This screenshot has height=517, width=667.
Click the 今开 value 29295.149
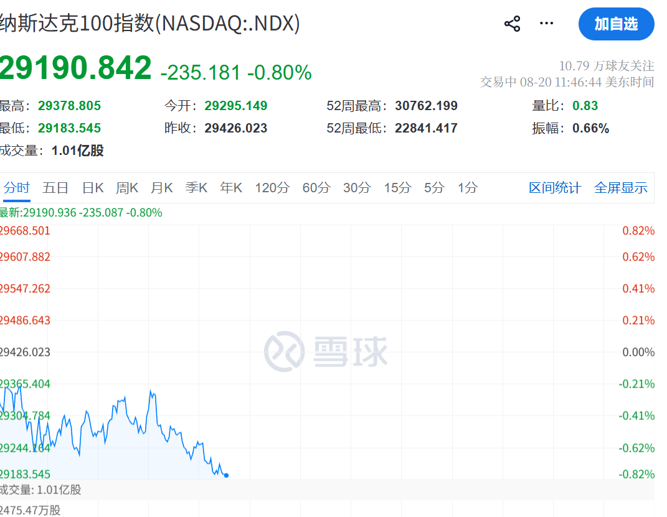click(236, 106)
